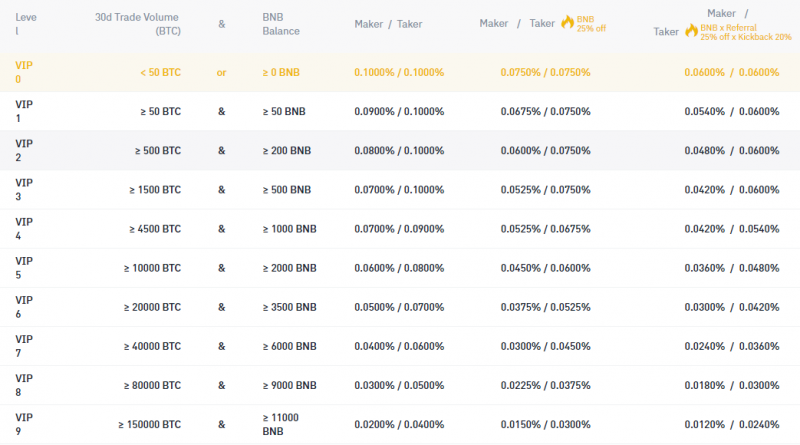
Task: Click the '≥ 200 BNB' balance cell
Action: pyautogui.click(x=287, y=151)
